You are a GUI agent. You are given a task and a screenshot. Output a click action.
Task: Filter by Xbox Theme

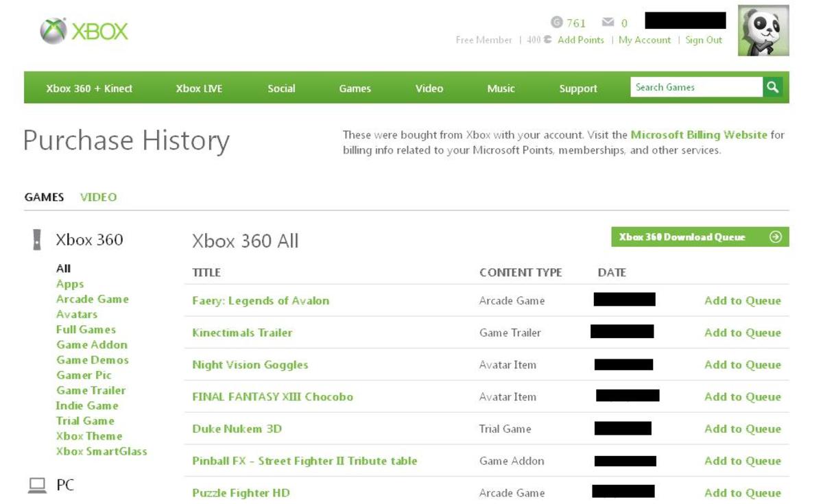pyautogui.click(x=89, y=435)
